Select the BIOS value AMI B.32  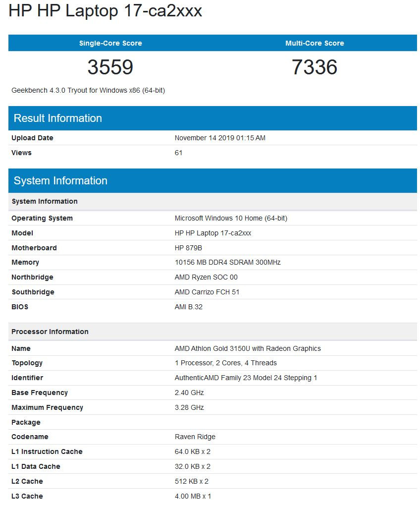tap(189, 307)
